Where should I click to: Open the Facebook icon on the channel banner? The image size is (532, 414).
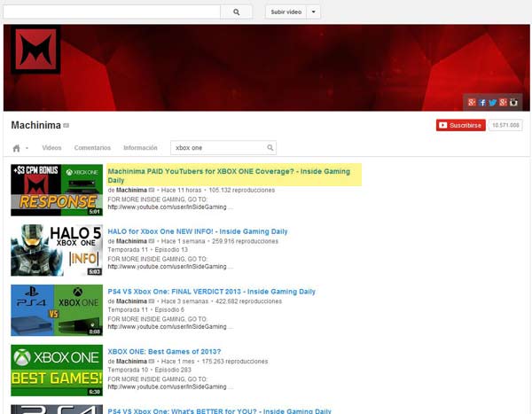(482, 102)
